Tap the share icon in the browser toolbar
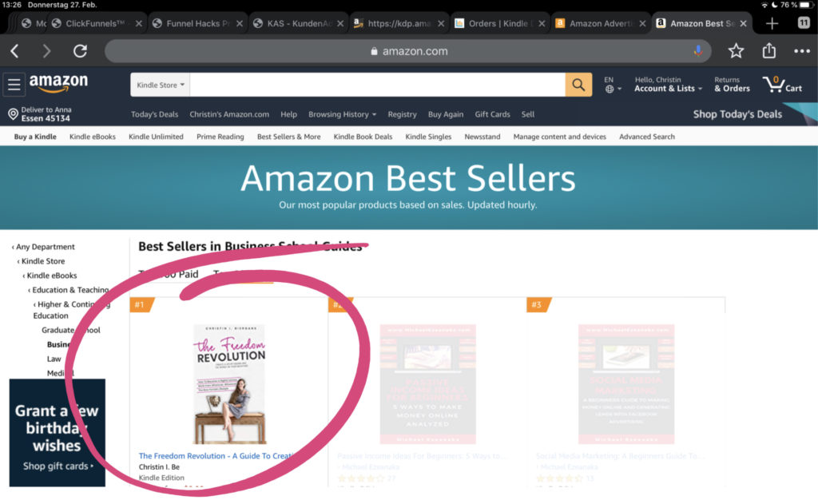Viewport: 818px width, 504px height. click(769, 50)
